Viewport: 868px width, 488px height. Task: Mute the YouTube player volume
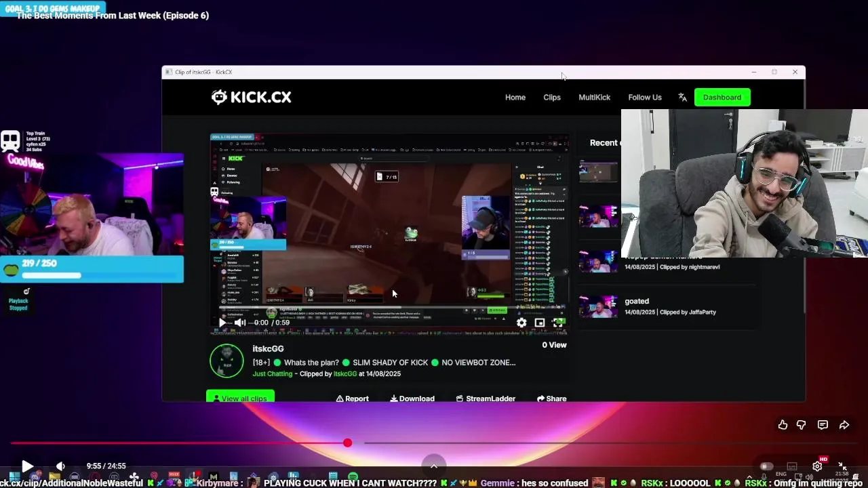click(x=60, y=466)
